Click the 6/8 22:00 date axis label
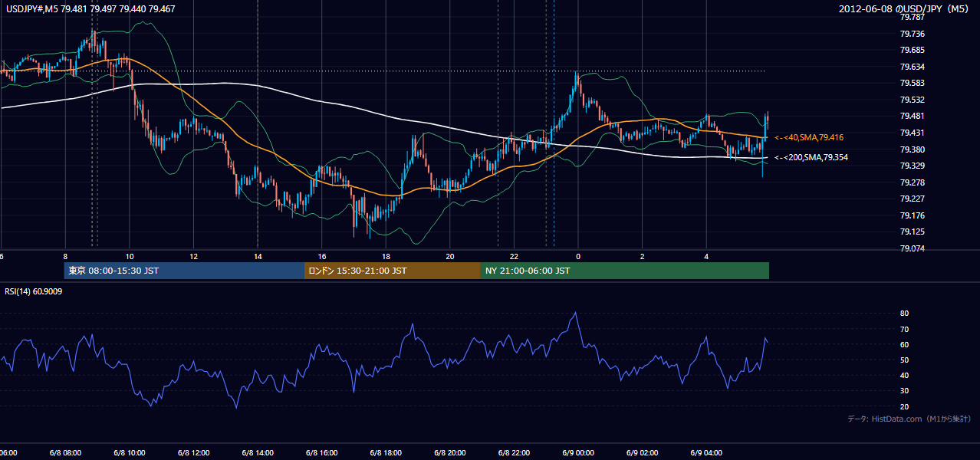The height and width of the screenshot is (460, 980). (515, 453)
